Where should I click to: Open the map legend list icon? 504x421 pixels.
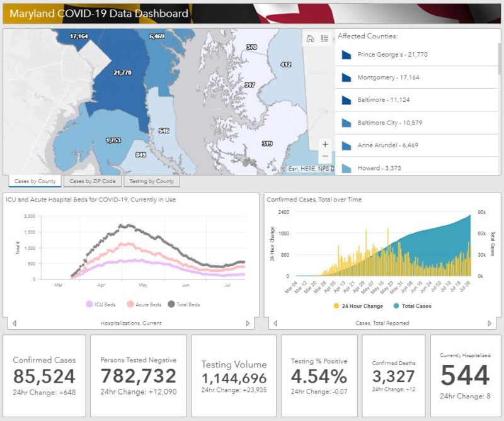pos(324,38)
